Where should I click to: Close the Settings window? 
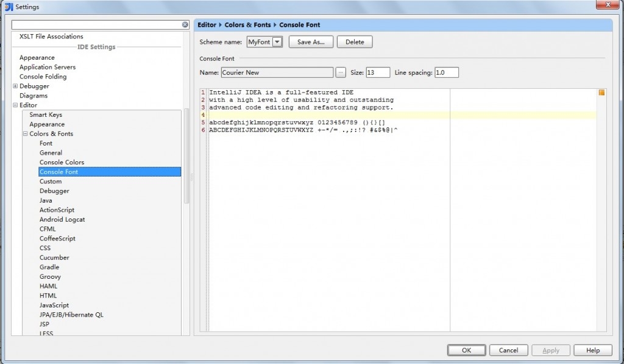pyautogui.click(x=608, y=4)
